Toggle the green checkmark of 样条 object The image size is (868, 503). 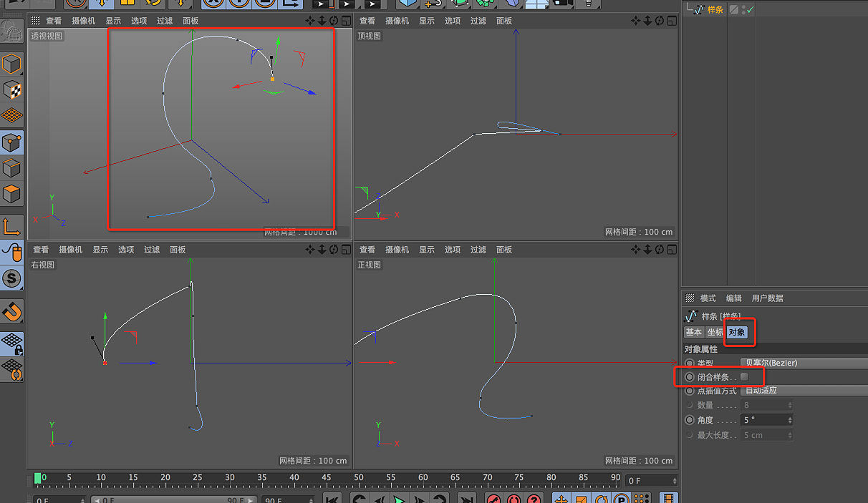click(750, 10)
